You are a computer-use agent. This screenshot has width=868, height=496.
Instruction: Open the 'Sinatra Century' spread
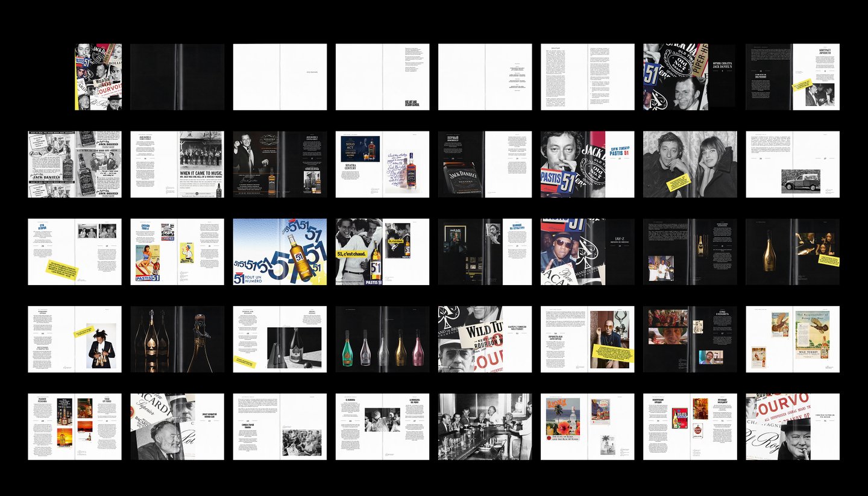point(383,165)
